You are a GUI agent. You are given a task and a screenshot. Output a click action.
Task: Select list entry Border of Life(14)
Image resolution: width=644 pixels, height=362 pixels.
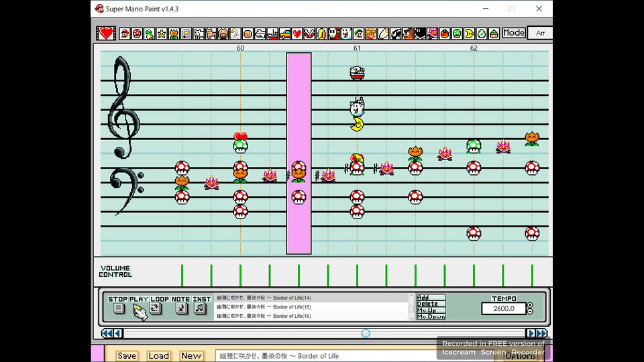tap(311, 298)
